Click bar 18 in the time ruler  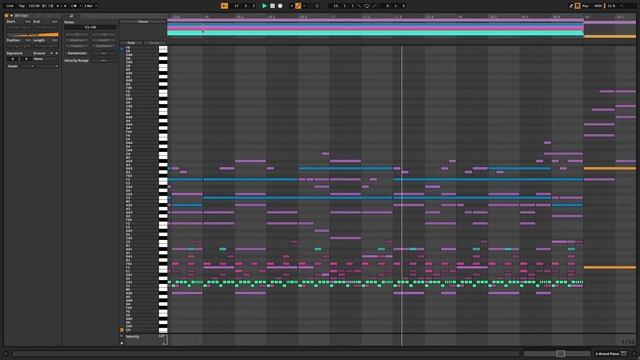[x=460, y=17]
